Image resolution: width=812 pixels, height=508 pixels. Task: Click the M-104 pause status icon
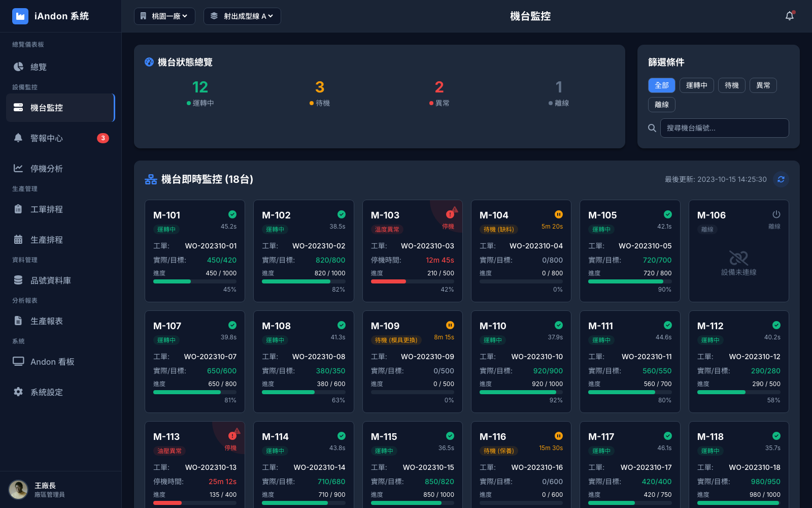(559, 214)
